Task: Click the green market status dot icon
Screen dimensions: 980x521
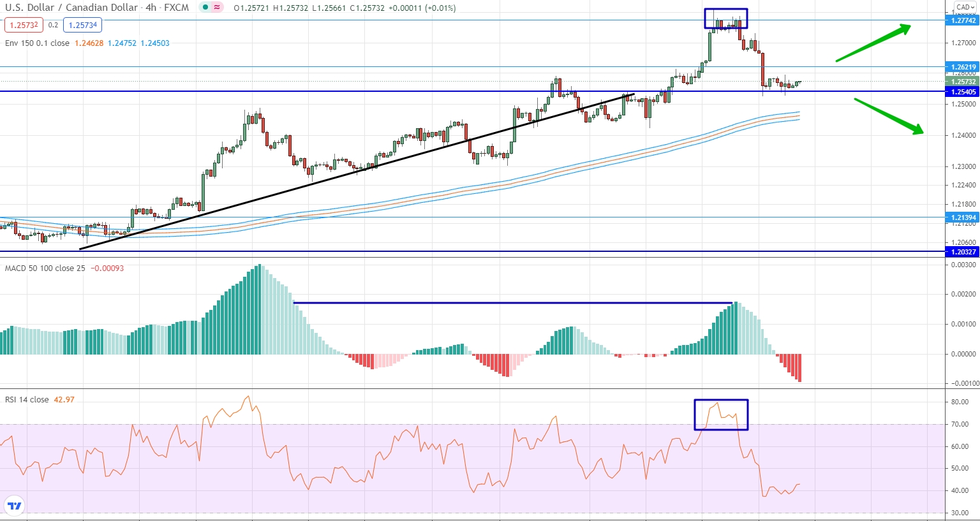Action: [x=205, y=8]
